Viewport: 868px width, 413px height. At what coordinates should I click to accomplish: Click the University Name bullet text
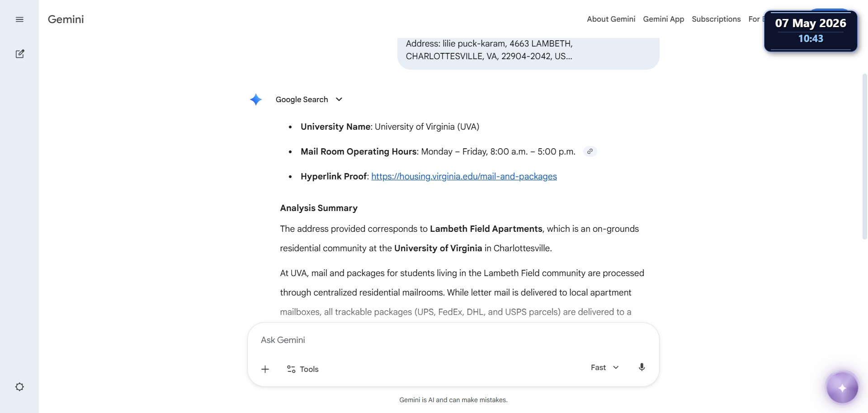point(390,127)
